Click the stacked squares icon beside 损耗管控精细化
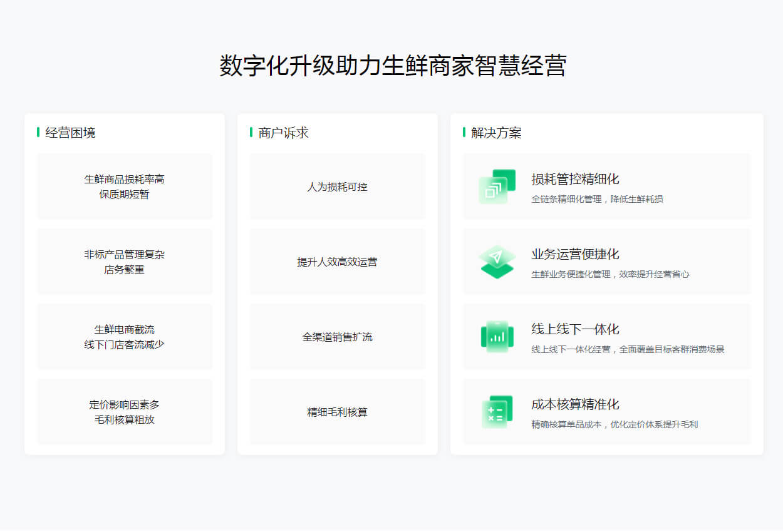This screenshot has width=783, height=532. click(497, 187)
